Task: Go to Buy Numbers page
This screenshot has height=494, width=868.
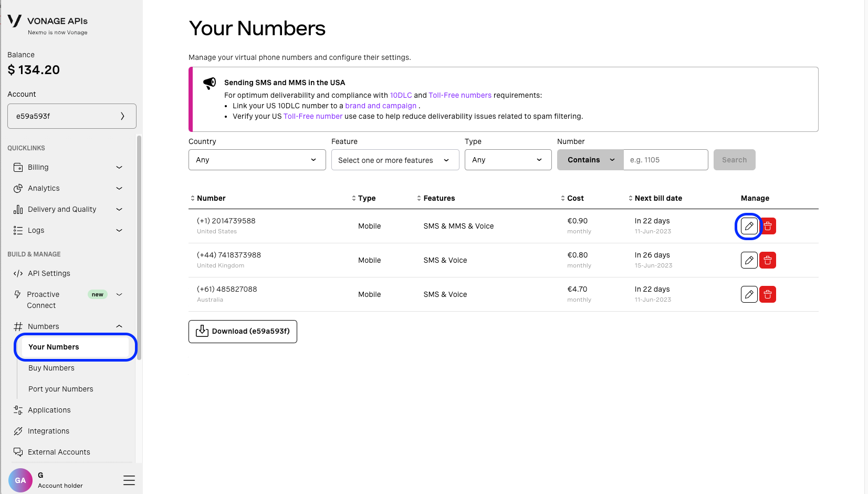Action: click(x=51, y=368)
